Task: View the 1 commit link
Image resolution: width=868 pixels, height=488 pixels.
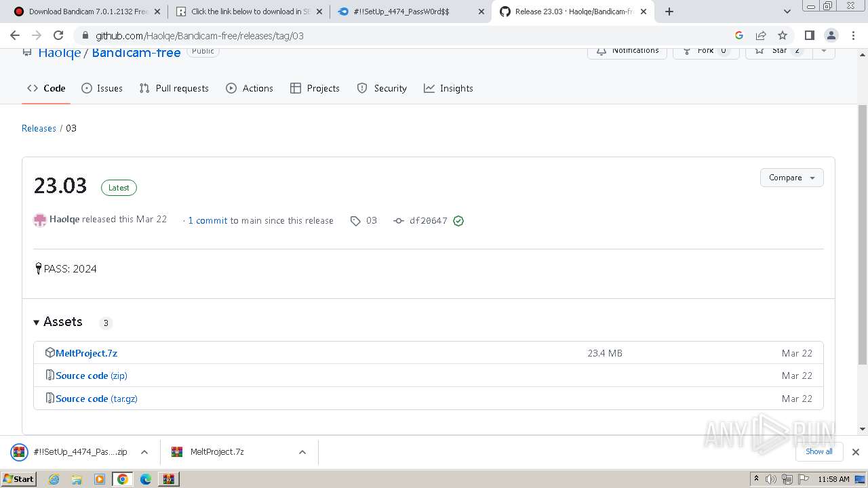Action: 208,220
